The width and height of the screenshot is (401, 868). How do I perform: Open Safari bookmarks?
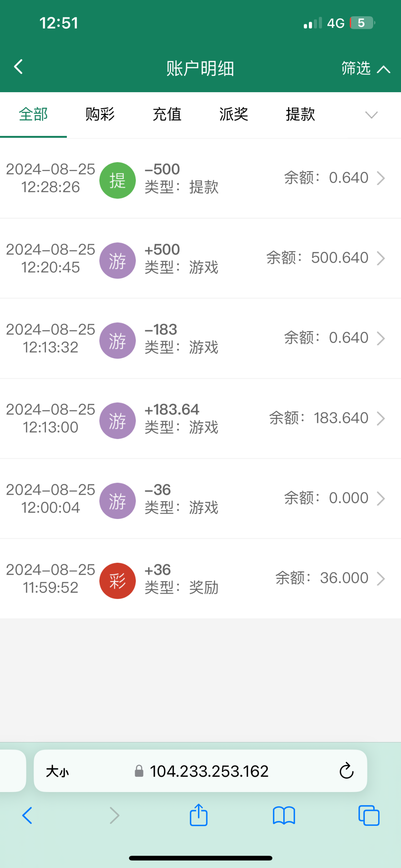[284, 816]
